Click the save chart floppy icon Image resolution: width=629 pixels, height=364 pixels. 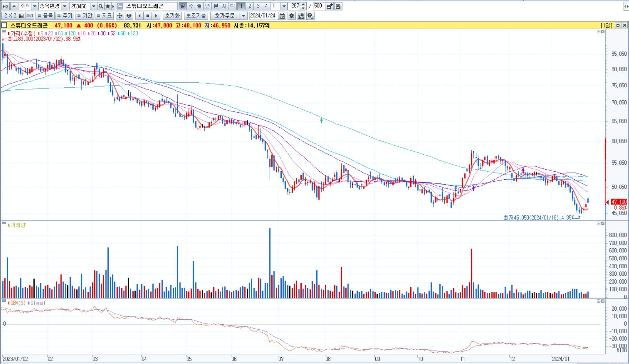pyautogui.click(x=338, y=6)
